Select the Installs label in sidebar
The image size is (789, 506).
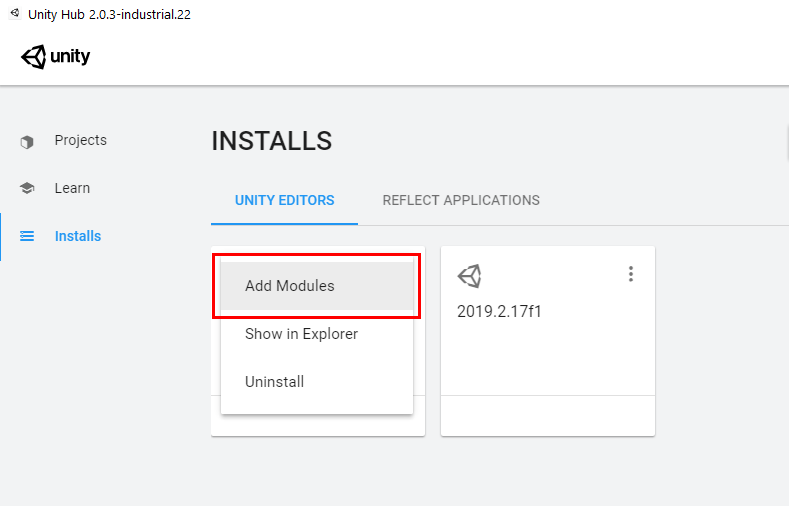(x=78, y=236)
